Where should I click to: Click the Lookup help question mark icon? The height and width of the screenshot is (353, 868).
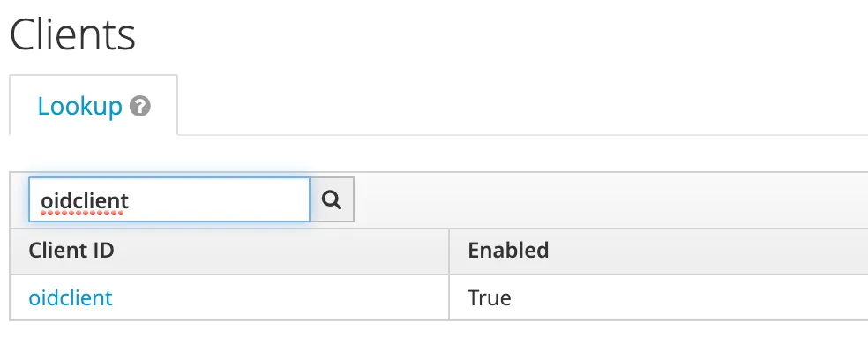(139, 107)
